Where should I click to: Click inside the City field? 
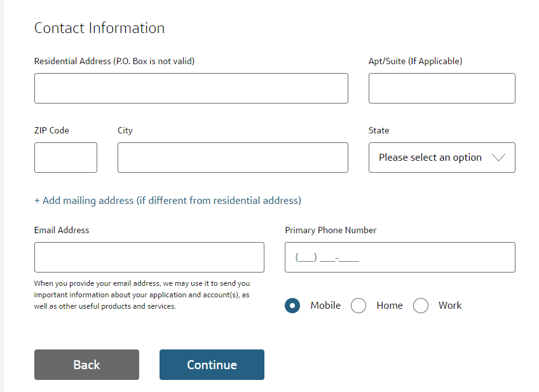[233, 157]
